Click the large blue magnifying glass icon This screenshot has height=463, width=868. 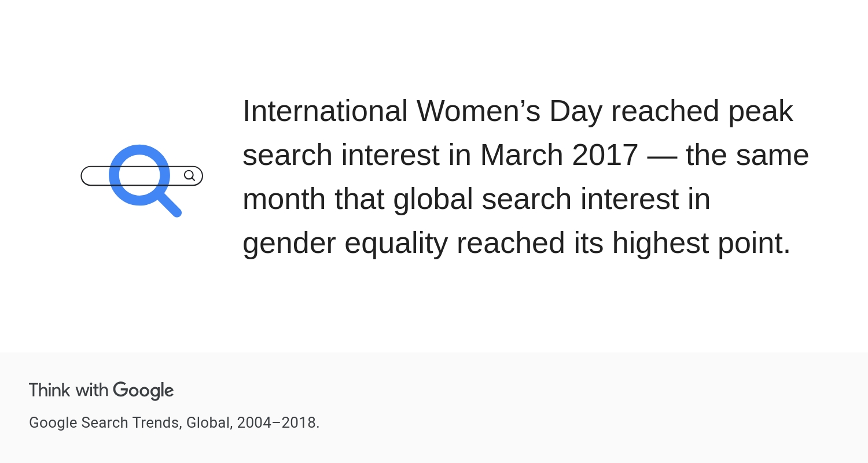click(x=145, y=180)
